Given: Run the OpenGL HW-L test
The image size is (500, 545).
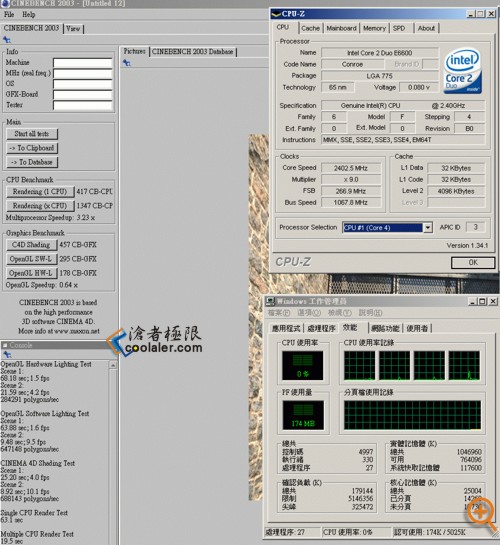Looking at the screenshot, I should point(31,273).
